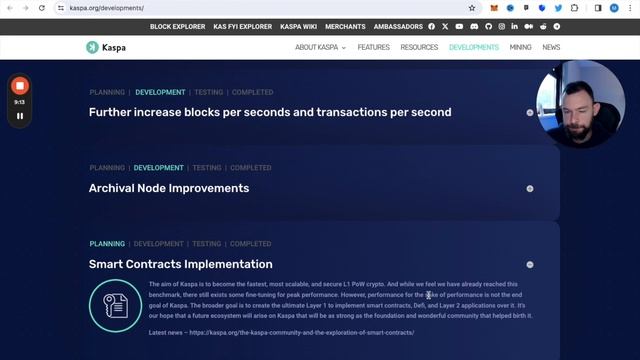This screenshot has height=360, width=640.
Task: Open the Medium blog icon
Action: [x=529, y=27]
